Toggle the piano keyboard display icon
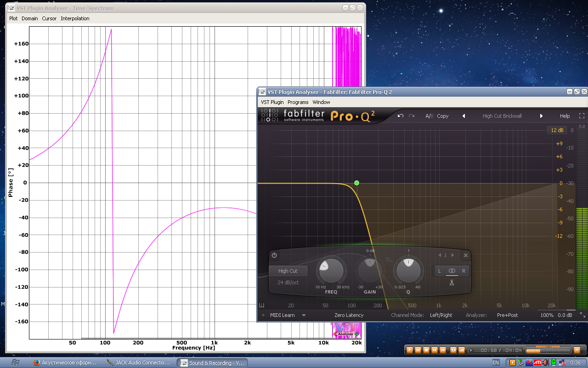 [x=262, y=305]
